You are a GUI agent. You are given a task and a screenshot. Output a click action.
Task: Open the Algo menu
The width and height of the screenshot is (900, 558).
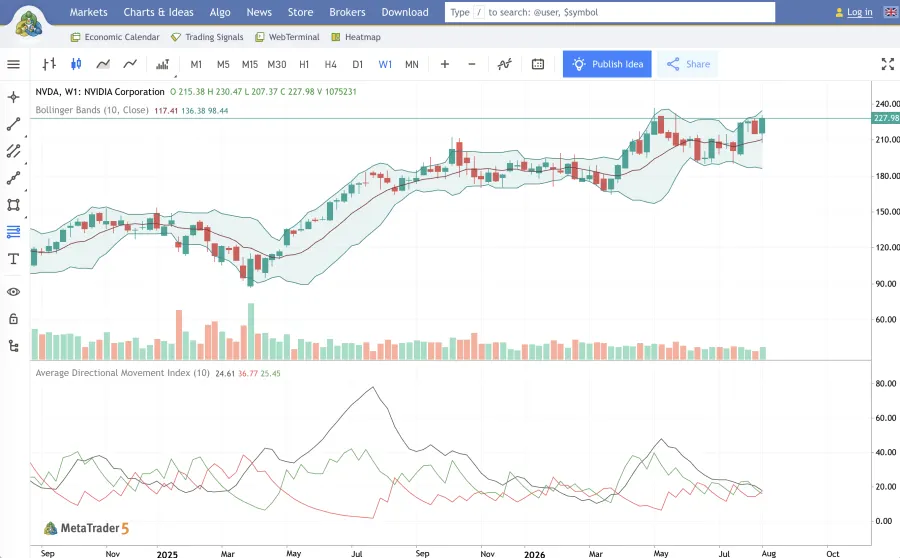pos(220,12)
